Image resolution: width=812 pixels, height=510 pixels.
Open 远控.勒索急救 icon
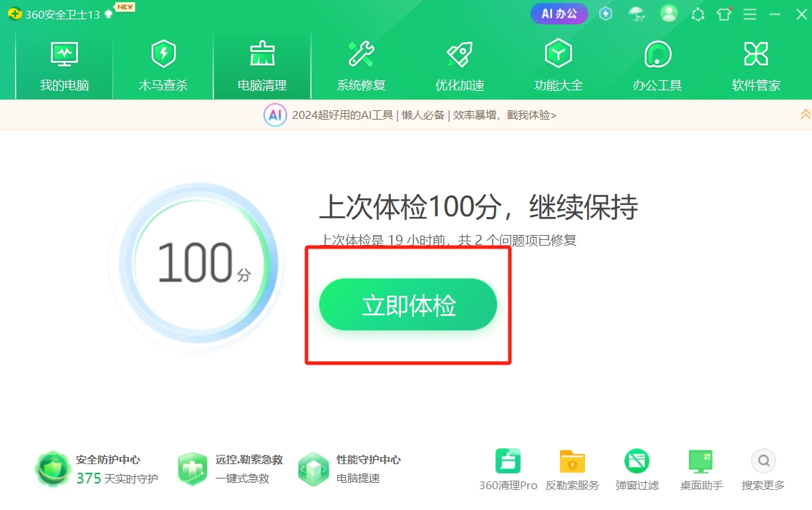[192, 468]
